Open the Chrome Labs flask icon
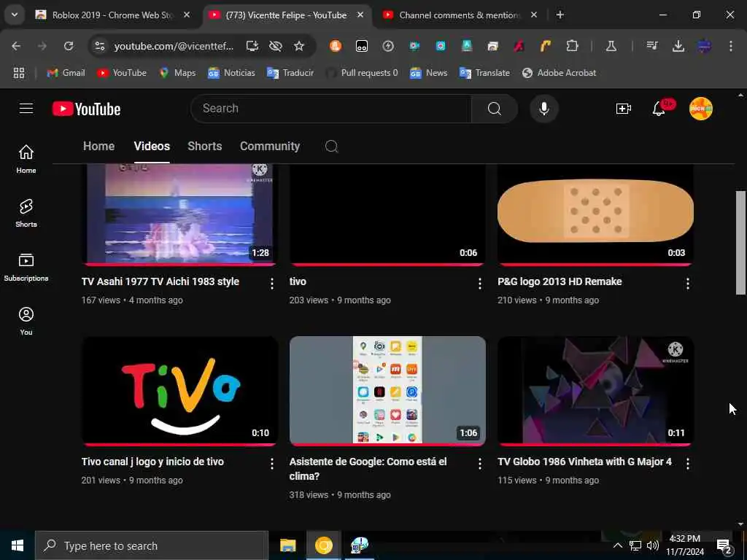The image size is (747, 560). coord(611,46)
